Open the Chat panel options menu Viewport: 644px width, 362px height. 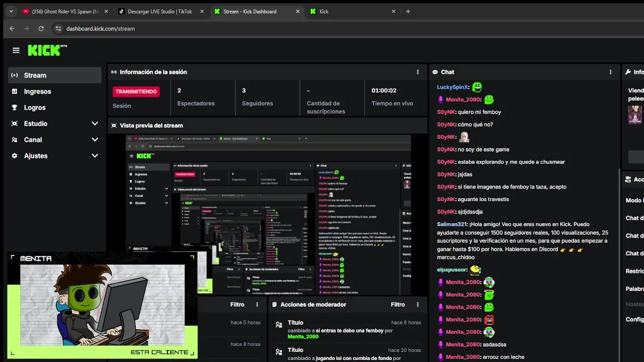[611, 72]
